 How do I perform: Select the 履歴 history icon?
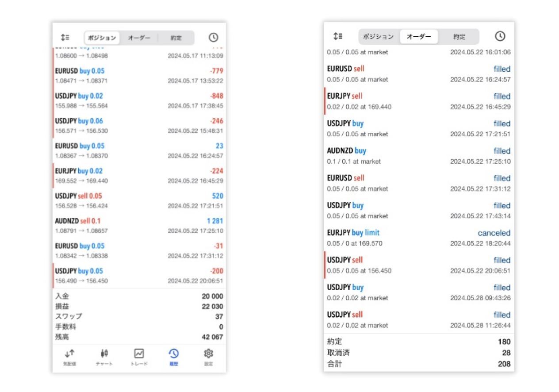point(173,354)
